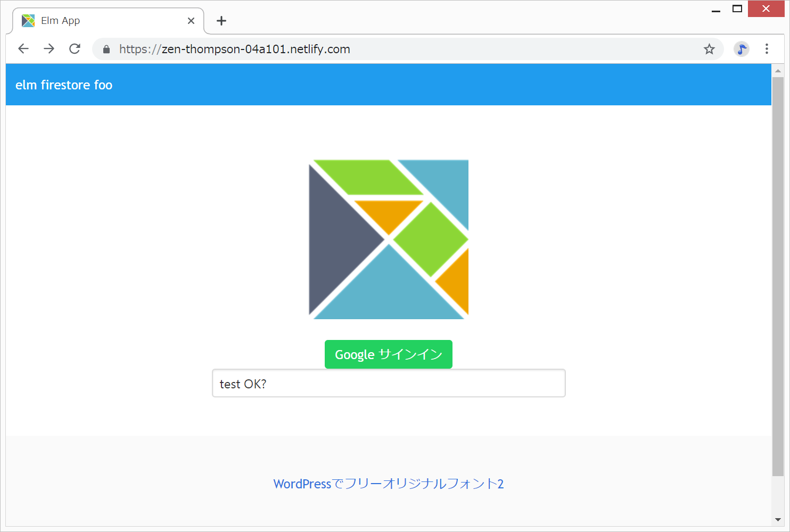Open the Chrome three-dot menu
This screenshot has width=790, height=532.
pyautogui.click(x=767, y=49)
